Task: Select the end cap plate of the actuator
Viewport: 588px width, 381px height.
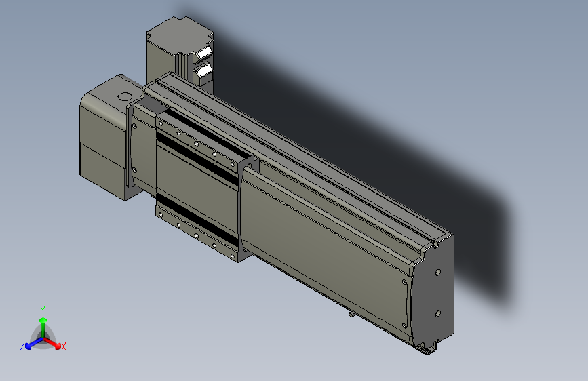Action: coord(433,292)
